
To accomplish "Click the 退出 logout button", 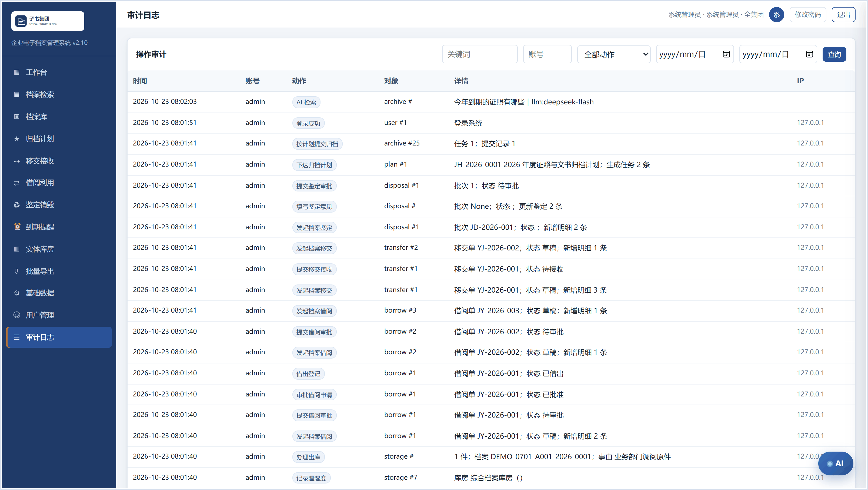I will (x=843, y=15).
